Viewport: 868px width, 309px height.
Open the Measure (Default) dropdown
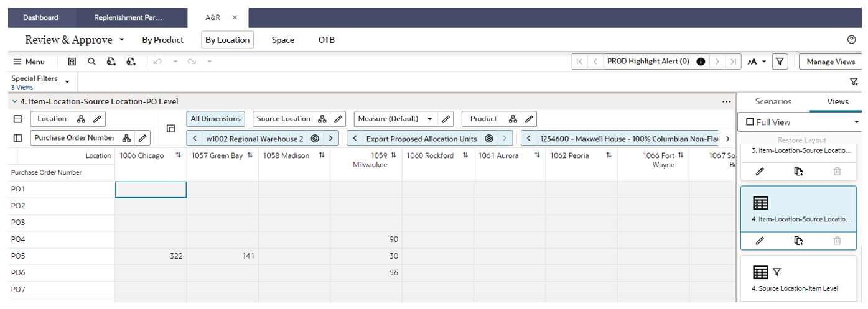pyautogui.click(x=429, y=119)
